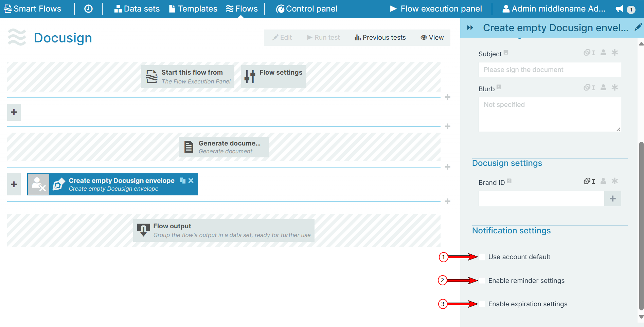Click the Admin user account icon
Screen dimensions: 644x327
(x=506, y=8)
